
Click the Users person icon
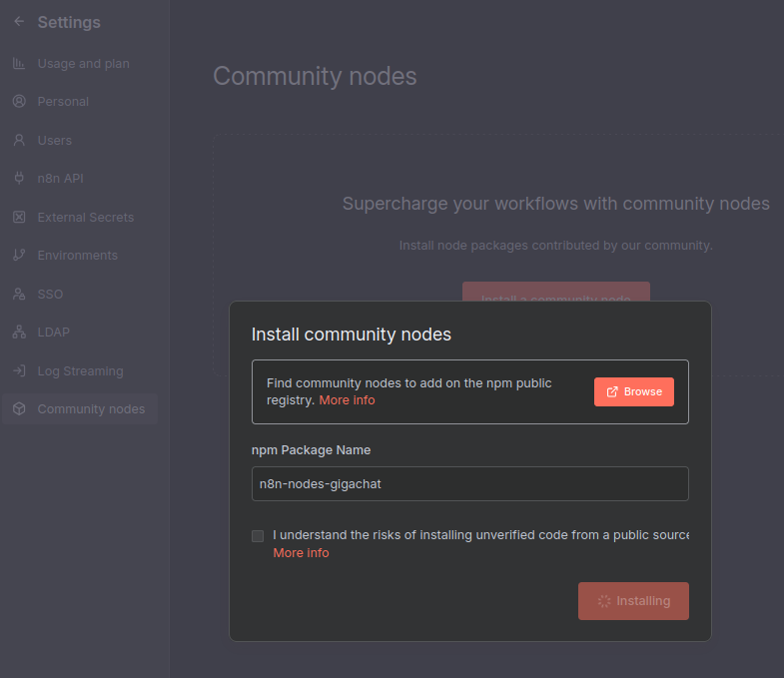(x=19, y=140)
